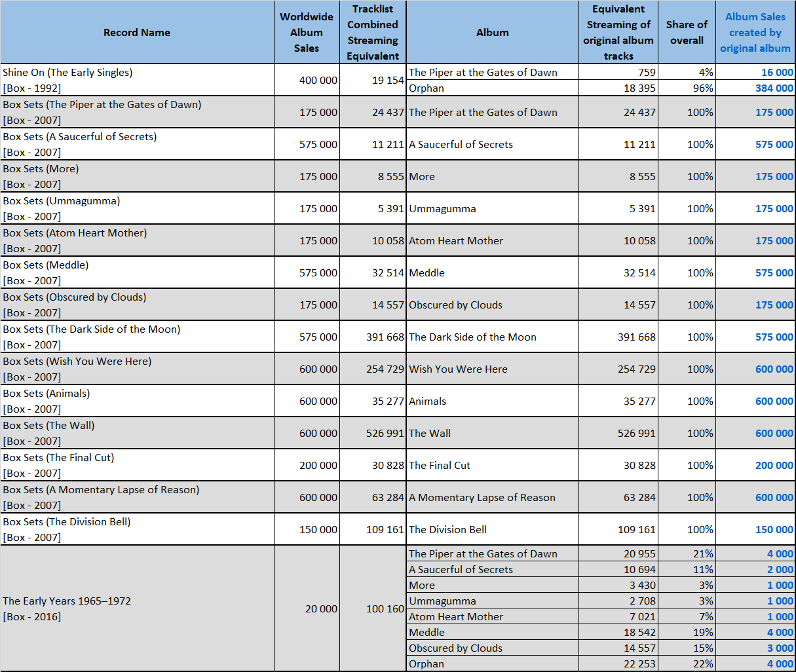Click the 21% share cell
796x672 pixels.
click(x=687, y=553)
